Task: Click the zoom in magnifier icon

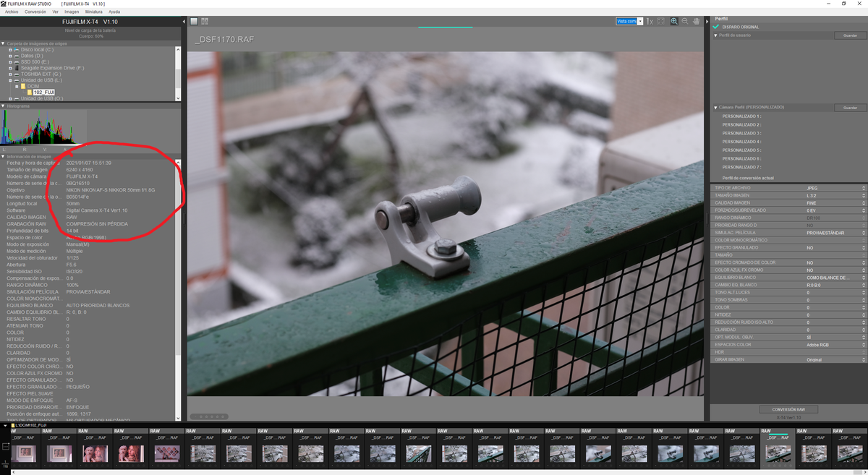Action: click(x=674, y=22)
